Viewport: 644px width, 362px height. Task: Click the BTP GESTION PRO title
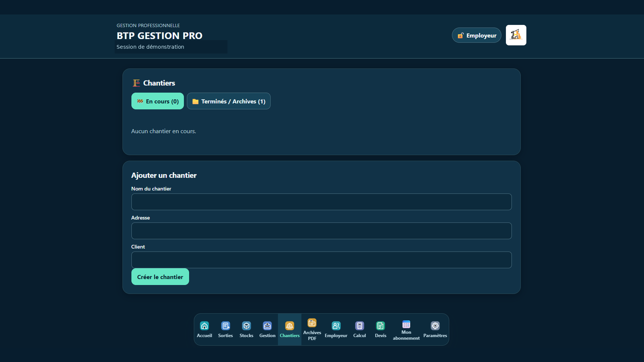(159, 36)
